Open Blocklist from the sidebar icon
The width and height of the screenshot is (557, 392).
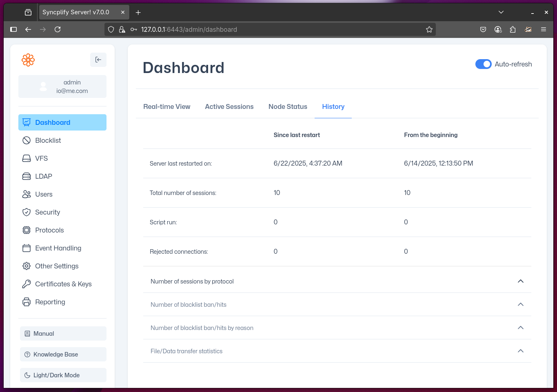click(27, 140)
